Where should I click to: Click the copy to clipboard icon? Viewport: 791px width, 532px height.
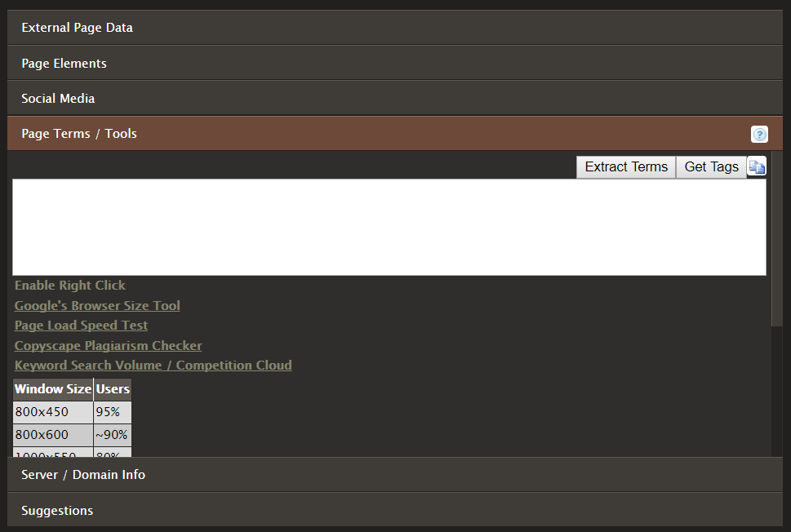[757, 166]
